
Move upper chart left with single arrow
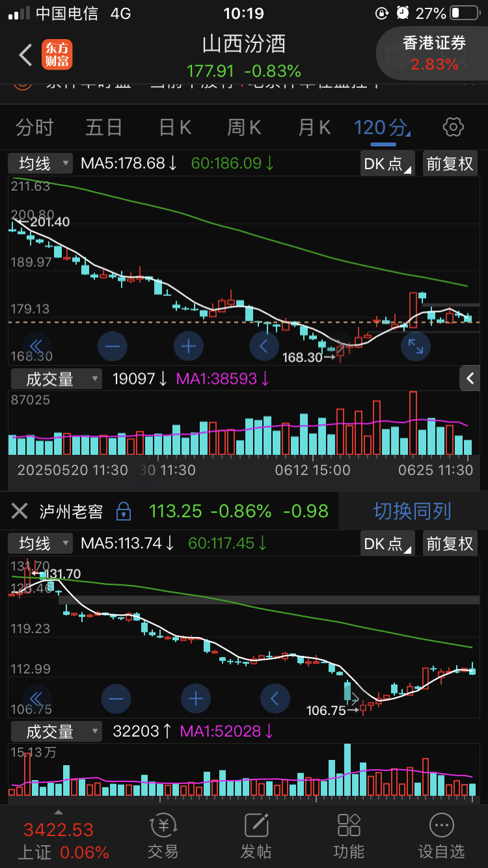click(x=265, y=346)
